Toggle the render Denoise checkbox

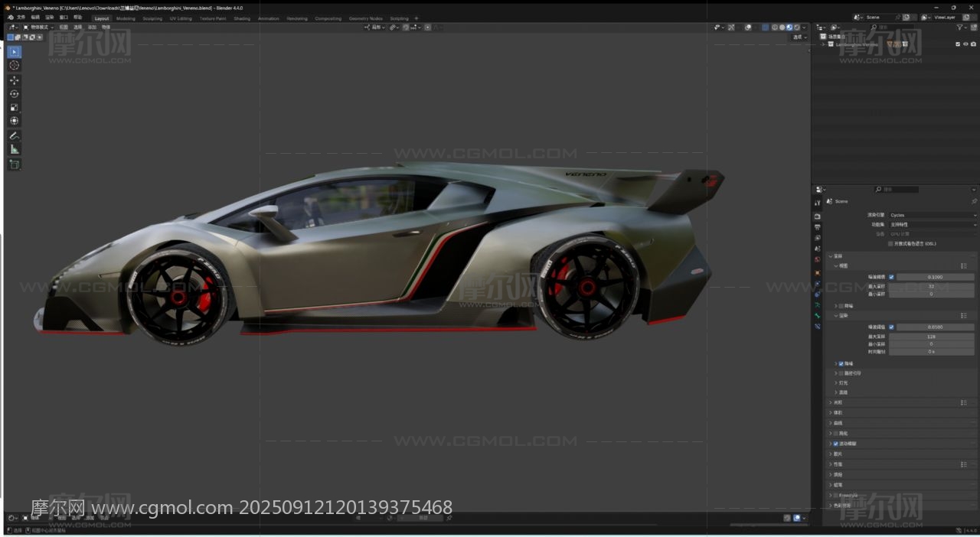click(841, 363)
